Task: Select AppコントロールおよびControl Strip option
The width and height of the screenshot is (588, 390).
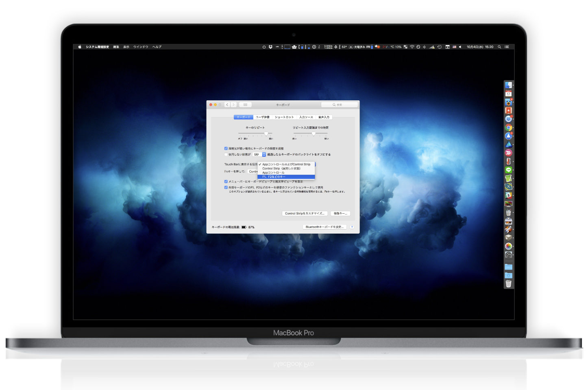Action: pyautogui.click(x=286, y=164)
